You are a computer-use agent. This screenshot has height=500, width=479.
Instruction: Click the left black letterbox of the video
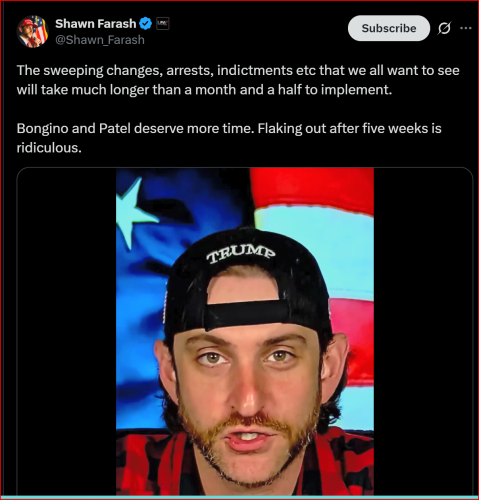[x=66, y=332]
